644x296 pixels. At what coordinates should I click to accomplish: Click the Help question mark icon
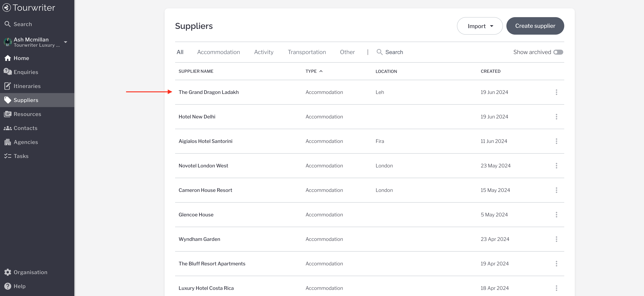8,286
